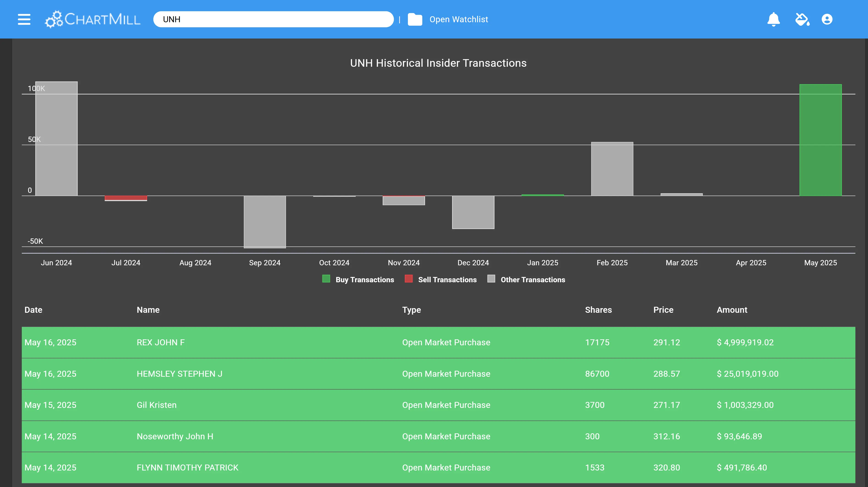Click the amount $ 491,786.40

tap(742, 468)
